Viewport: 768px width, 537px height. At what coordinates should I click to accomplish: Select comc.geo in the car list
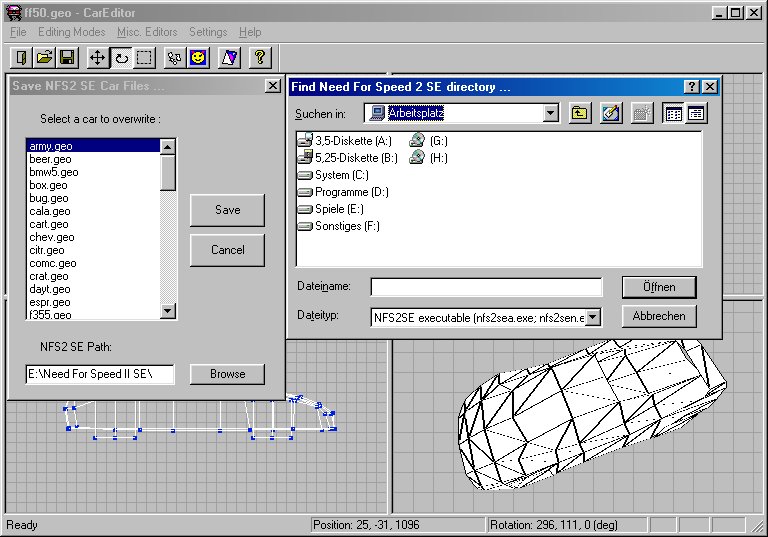tap(93, 263)
